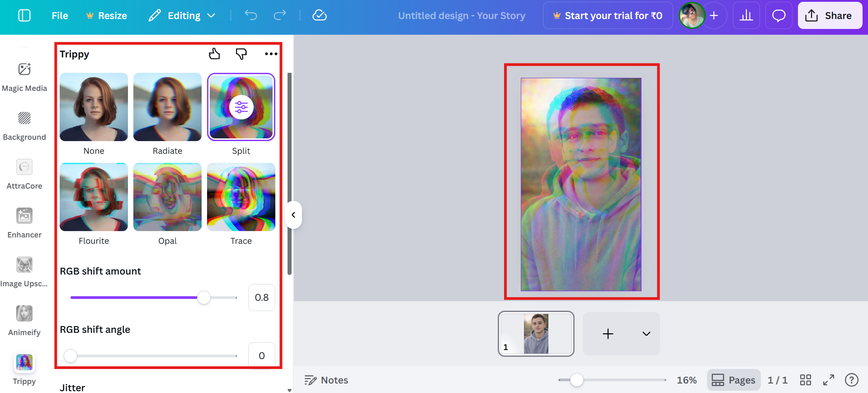
Task: Open the Enhancer app
Action: [24, 223]
